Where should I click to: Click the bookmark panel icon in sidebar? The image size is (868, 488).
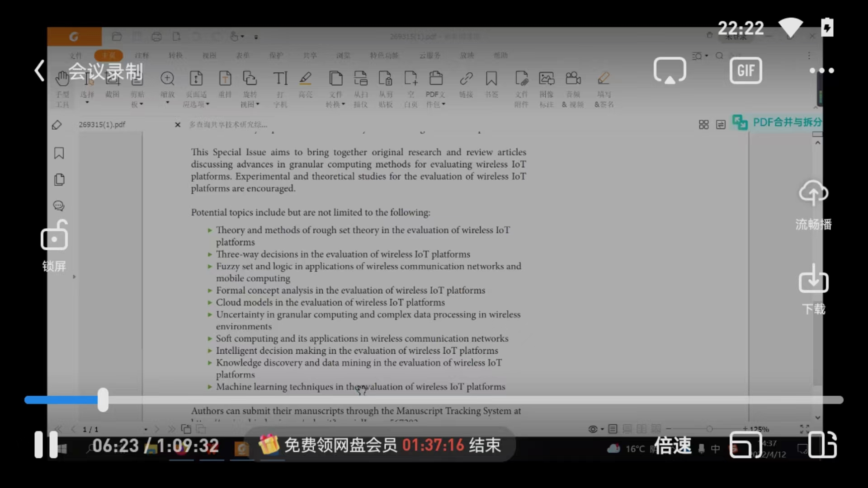(59, 153)
